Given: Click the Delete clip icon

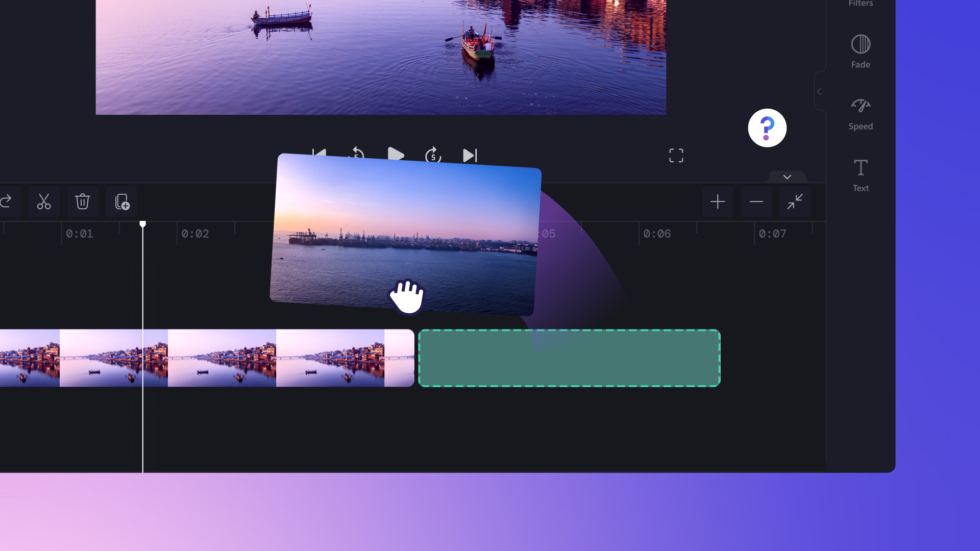Looking at the screenshot, I should tap(82, 201).
